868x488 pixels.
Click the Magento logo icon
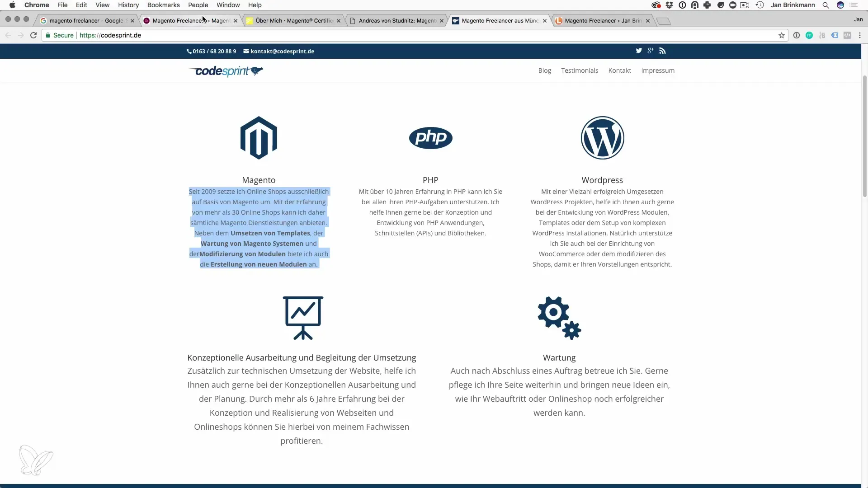tap(259, 138)
